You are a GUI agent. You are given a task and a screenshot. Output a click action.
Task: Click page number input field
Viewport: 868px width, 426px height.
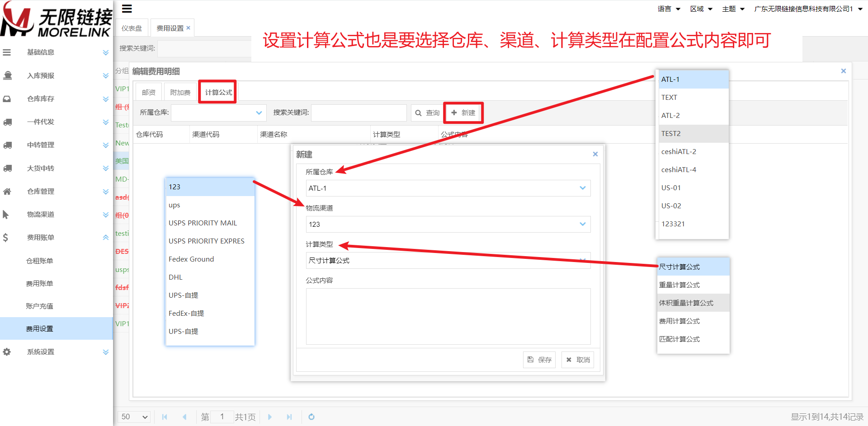pyautogui.click(x=222, y=417)
